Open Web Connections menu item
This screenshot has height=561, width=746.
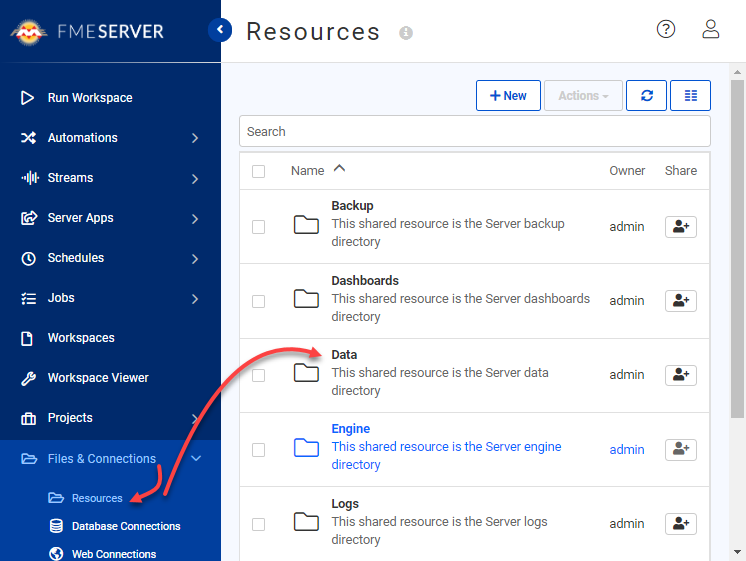click(x=114, y=554)
